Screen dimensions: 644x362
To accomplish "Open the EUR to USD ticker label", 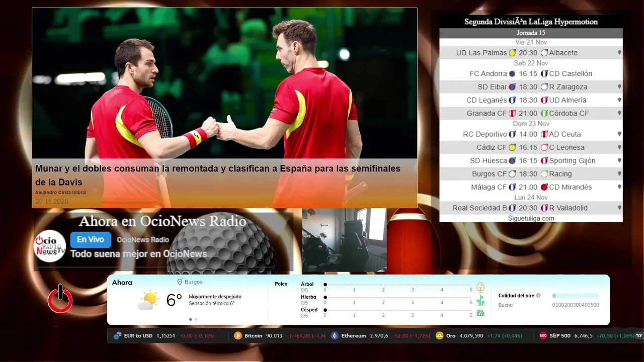I will click(138, 336).
